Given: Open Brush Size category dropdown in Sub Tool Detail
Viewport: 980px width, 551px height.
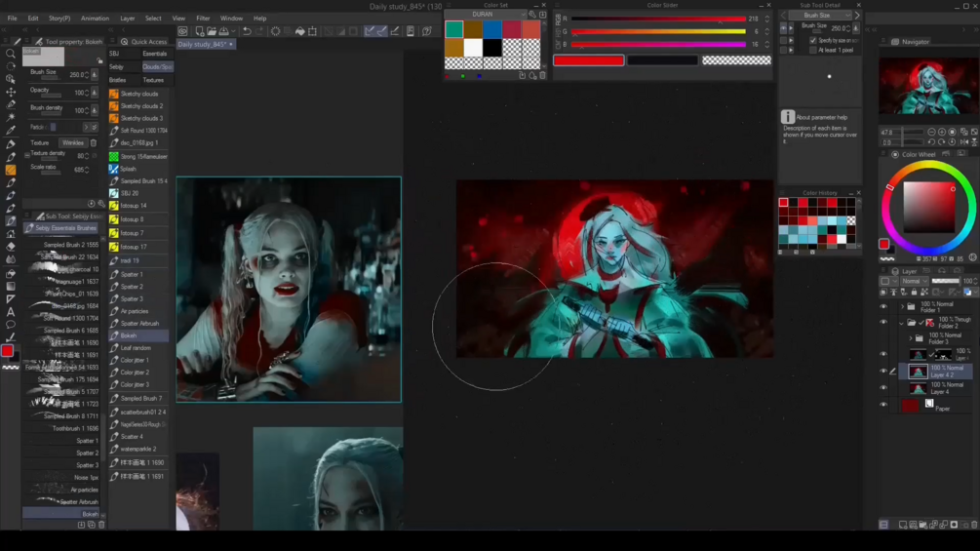Looking at the screenshot, I should [821, 15].
